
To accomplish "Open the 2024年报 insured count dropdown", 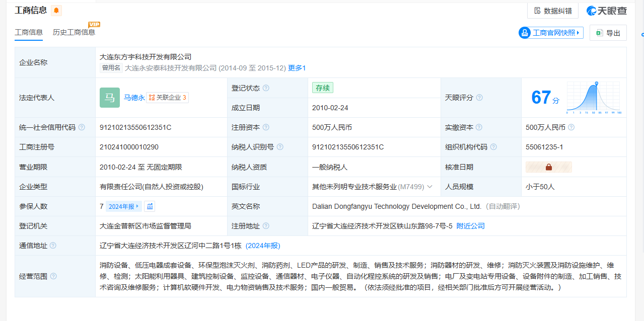I will tap(124, 206).
